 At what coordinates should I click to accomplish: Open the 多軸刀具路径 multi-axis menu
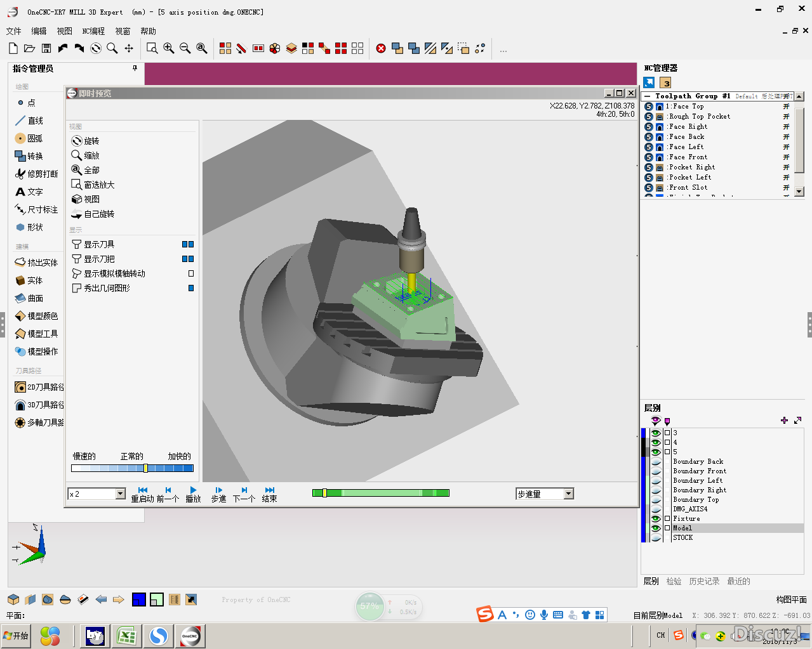pos(39,423)
